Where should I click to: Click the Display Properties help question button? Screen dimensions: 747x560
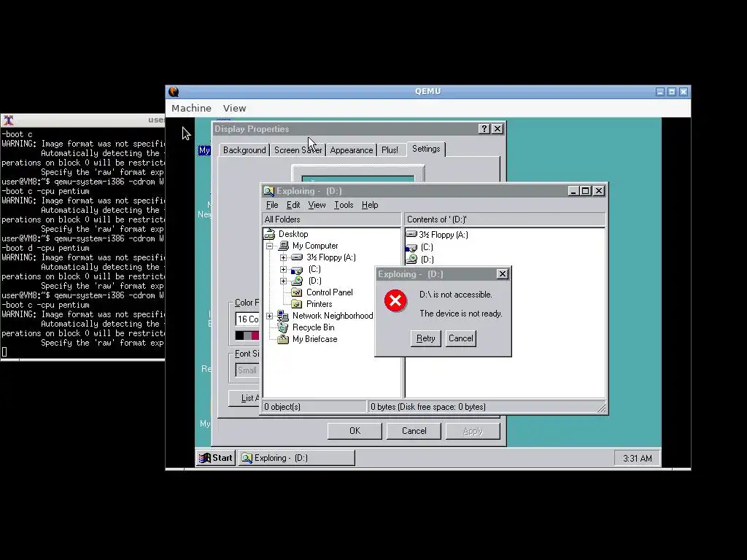pos(484,128)
